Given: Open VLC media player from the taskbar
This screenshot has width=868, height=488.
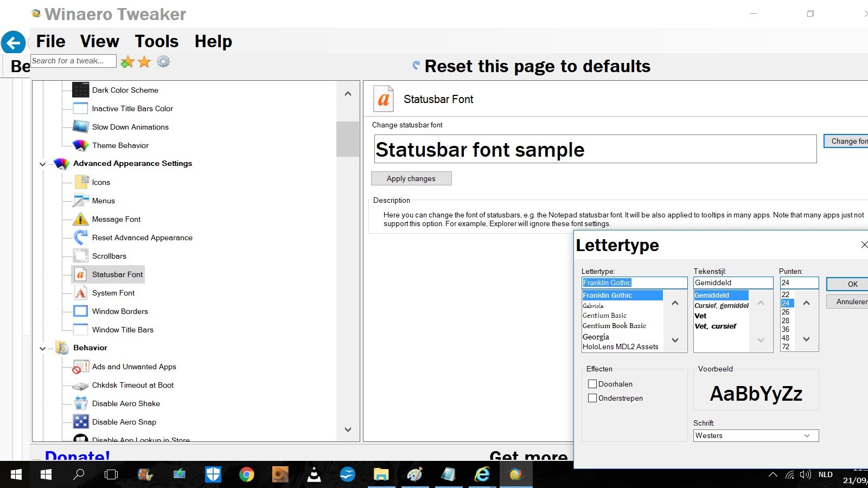Looking at the screenshot, I should (314, 475).
